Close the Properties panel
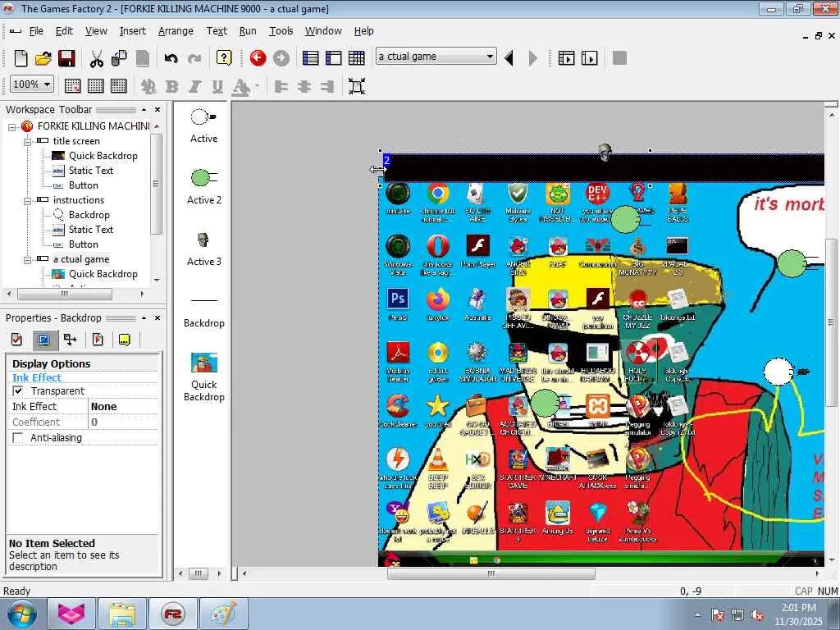This screenshot has width=840, height=630. (x=157, y=317)
